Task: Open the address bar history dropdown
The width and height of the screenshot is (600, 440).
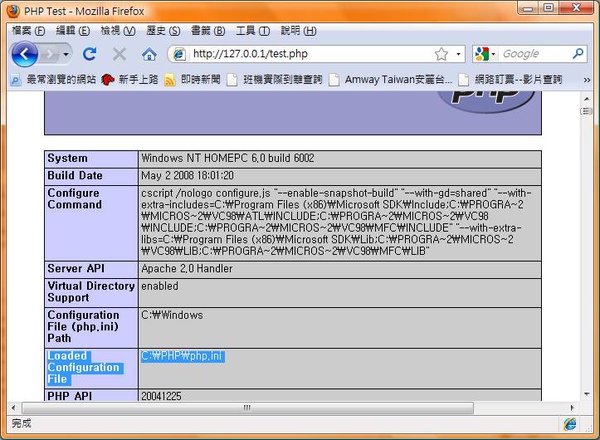Action: point(458,54)
